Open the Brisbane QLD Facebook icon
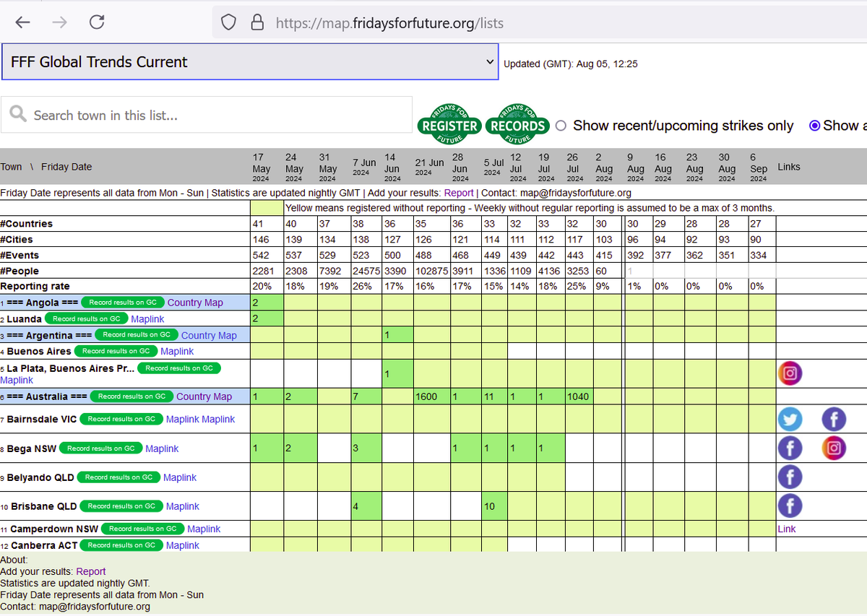The height and width of the screenshot is (616, 867). tap(790, 506)
